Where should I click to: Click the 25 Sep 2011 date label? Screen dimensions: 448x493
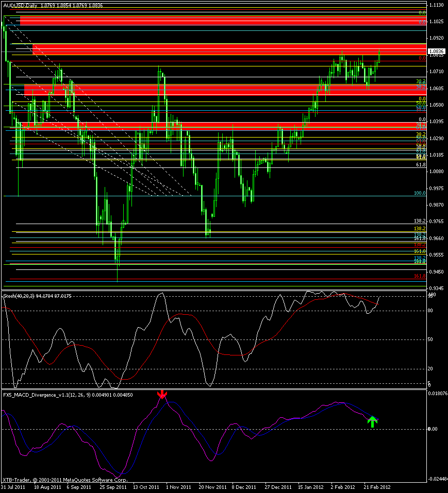pos(113,487)
